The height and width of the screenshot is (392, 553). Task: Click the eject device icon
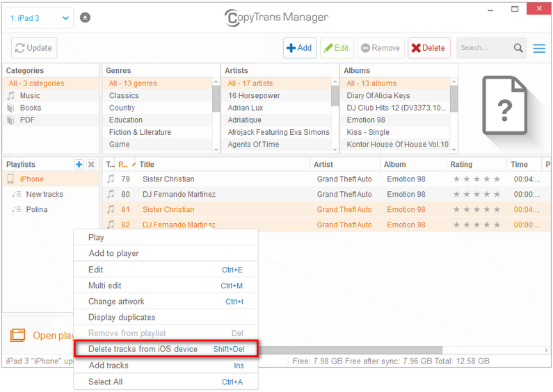[x=85, y=17]
